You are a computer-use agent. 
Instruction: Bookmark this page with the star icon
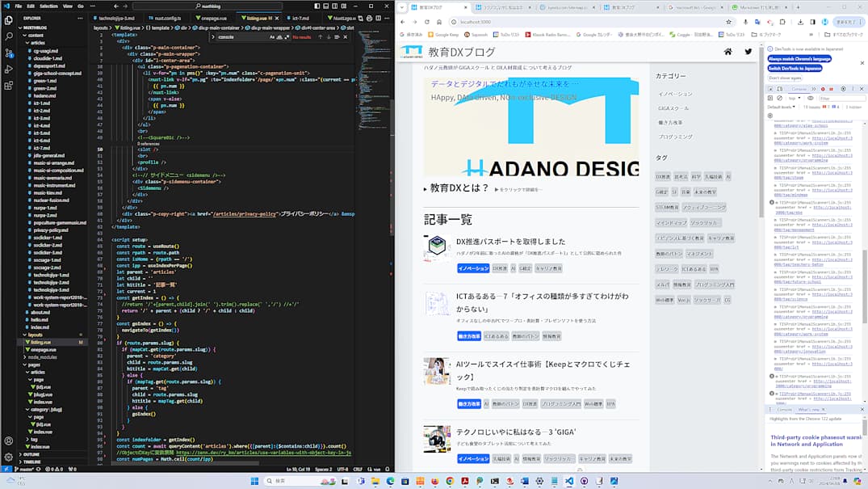pos(728,22)
